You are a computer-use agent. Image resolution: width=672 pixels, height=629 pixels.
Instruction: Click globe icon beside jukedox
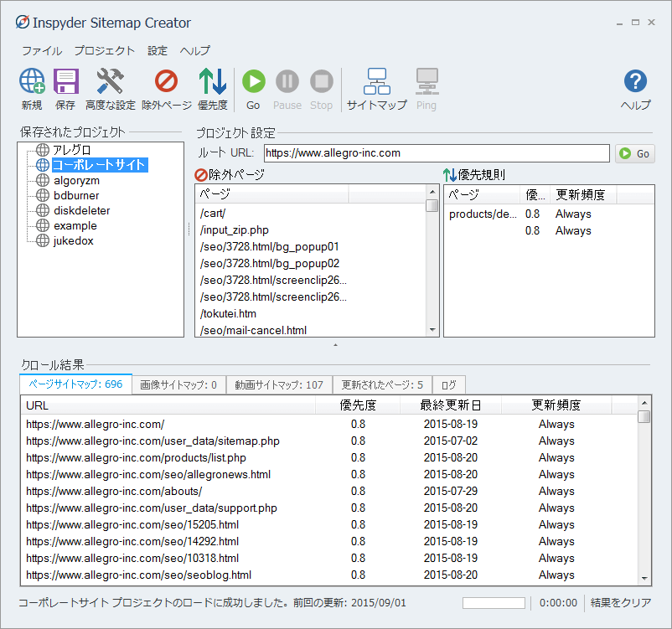[43, 240]
